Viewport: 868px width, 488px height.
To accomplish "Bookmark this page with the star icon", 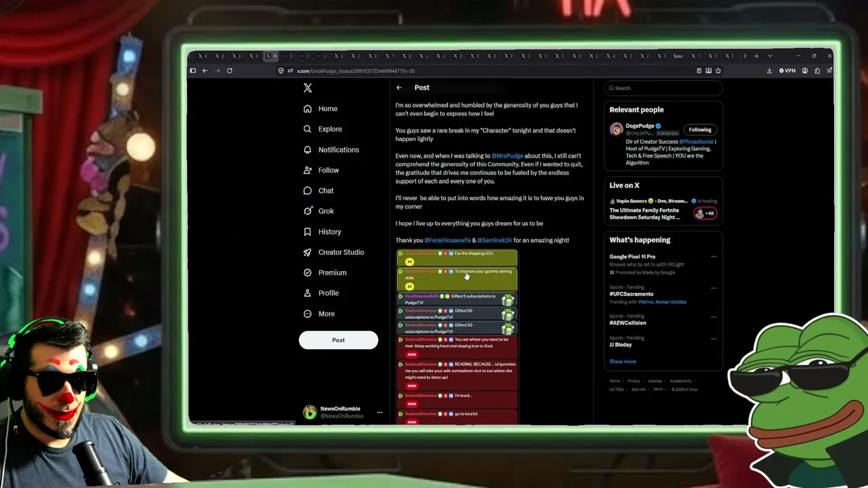I will [718, 70].
